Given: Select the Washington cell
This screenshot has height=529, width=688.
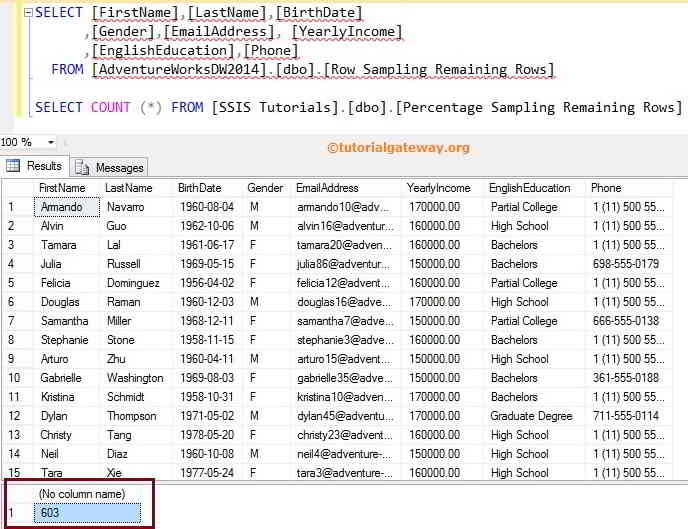Looking at the screenshot, I should pyautogui.click(x=136, y=378).
